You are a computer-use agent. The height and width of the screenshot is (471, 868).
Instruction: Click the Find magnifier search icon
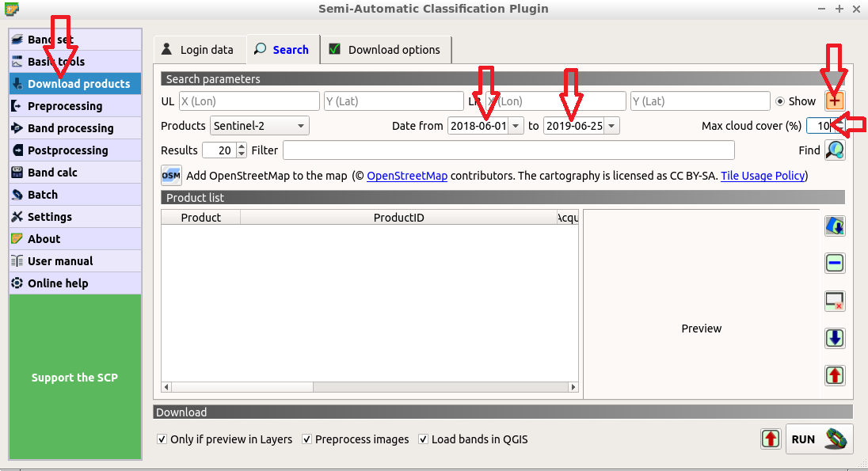pos(835,150)
